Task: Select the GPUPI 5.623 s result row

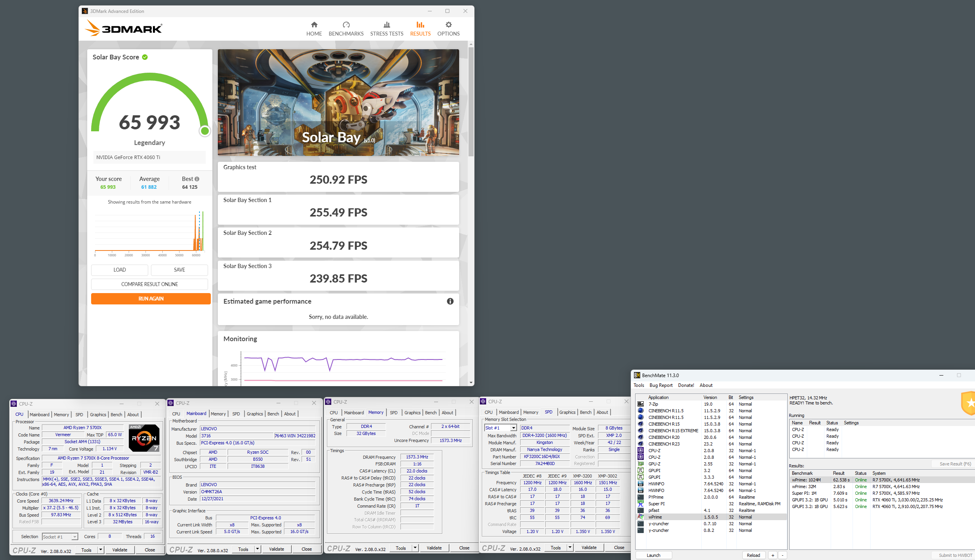Action: (x=882, y=507)
